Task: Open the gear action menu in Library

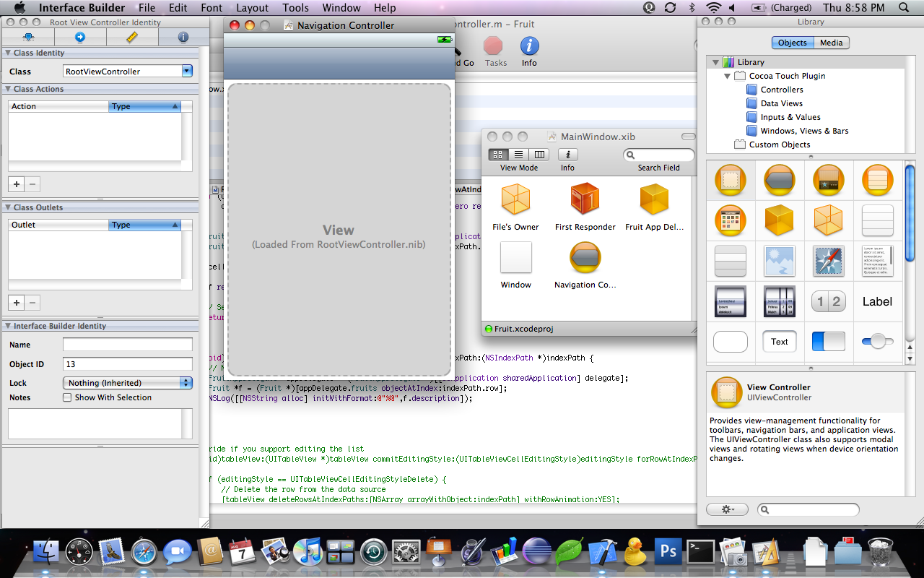Action: [728, 509]
